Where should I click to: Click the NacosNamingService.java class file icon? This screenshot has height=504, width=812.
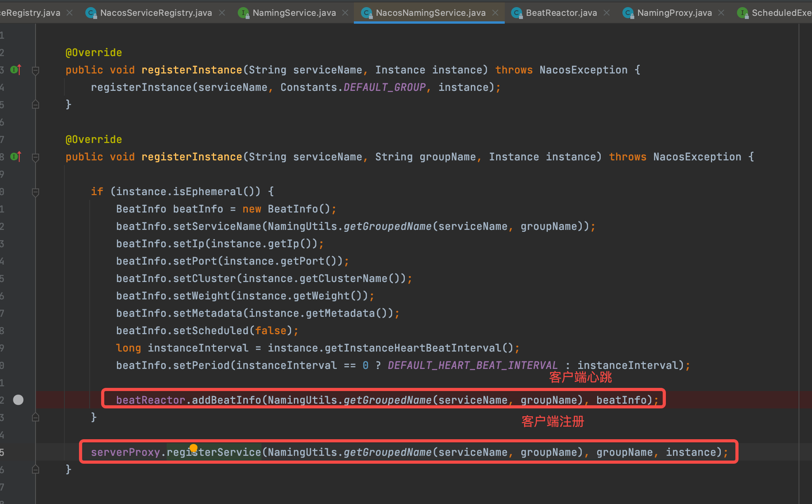click(x=367, y=13)
